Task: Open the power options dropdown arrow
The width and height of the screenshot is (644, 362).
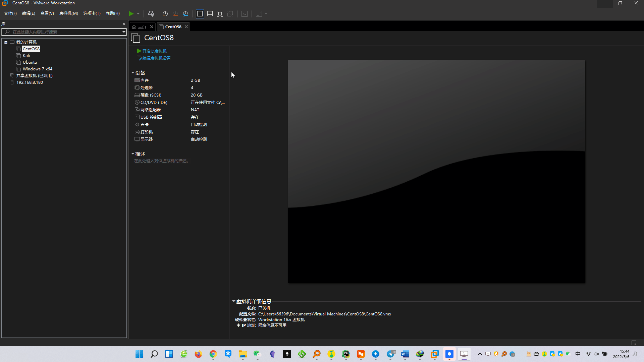Action: 138,14
